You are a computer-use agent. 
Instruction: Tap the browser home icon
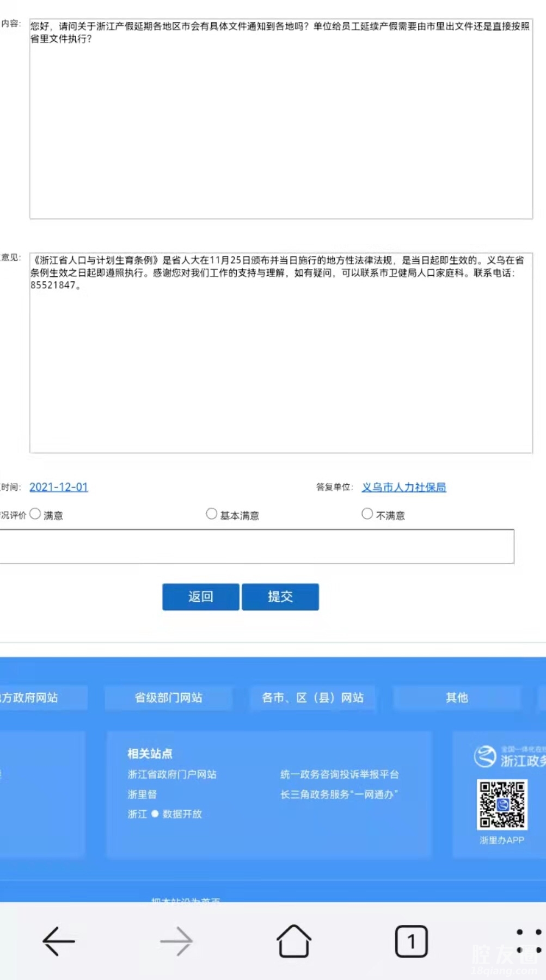tap(294, 941)
